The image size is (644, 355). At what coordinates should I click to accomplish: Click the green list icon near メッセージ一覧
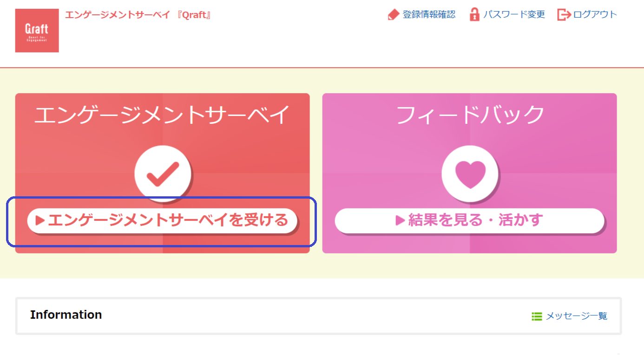[x=537, y=316]
